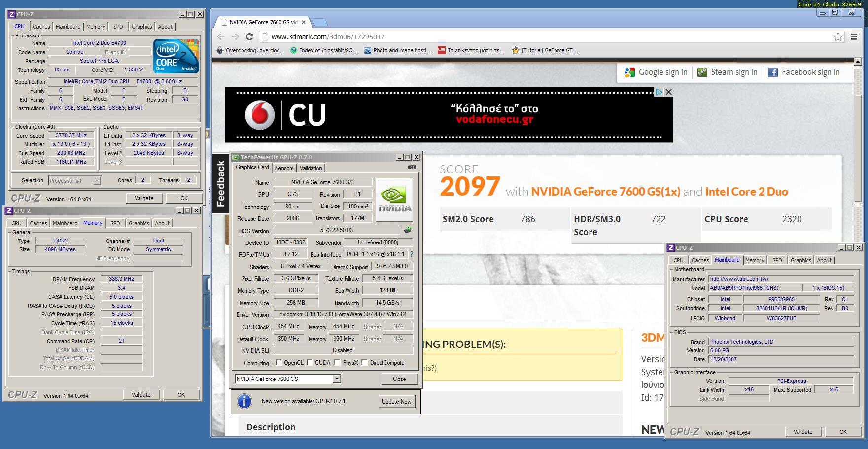The image size is (868, 449).
Task: Open the Processor #1 selection dropdown
Action: pyautogui.click(x=97, y=181)
